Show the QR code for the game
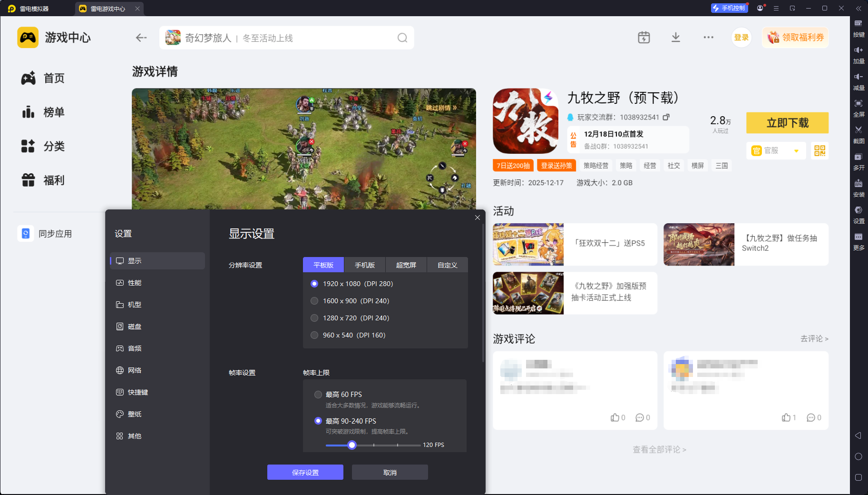The width and height of the screenshot is (868, 495). tap(820, 151)
